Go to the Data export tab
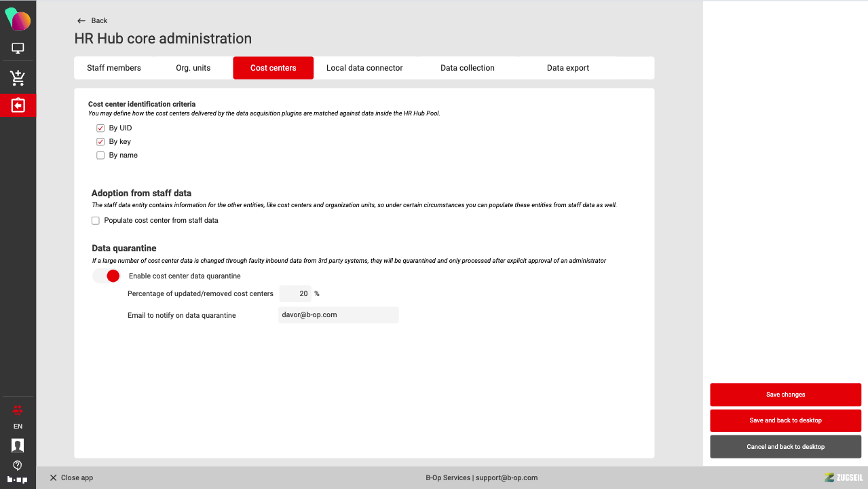 pos(567,68)
